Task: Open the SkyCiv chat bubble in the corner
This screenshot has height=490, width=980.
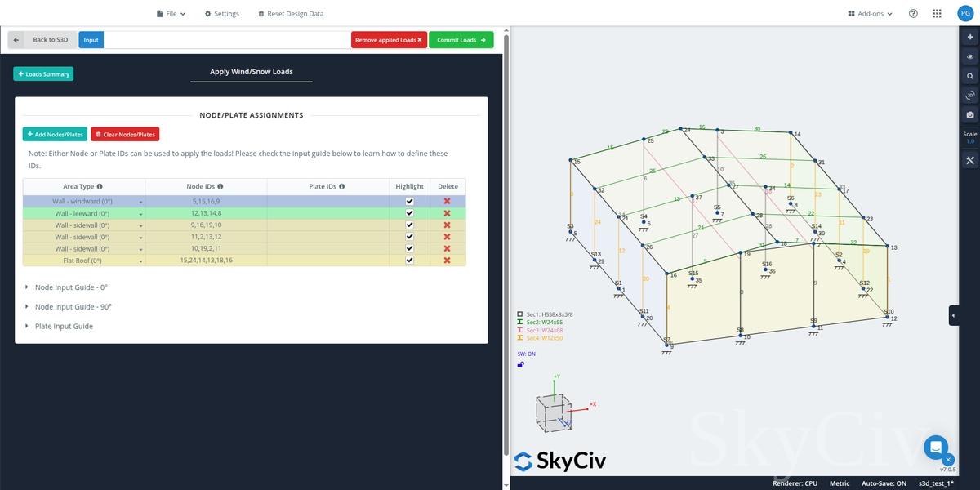Action: [x=936, y=448]
